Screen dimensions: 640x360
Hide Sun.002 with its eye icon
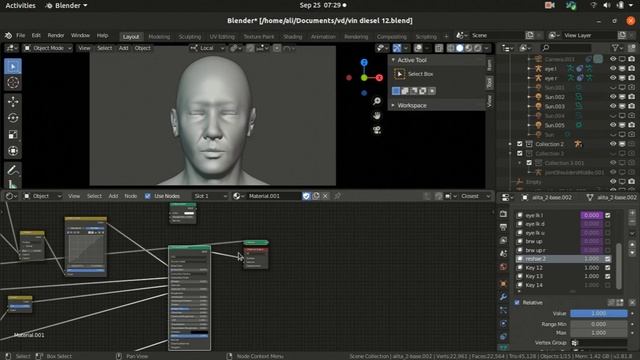tap(613, 97)
